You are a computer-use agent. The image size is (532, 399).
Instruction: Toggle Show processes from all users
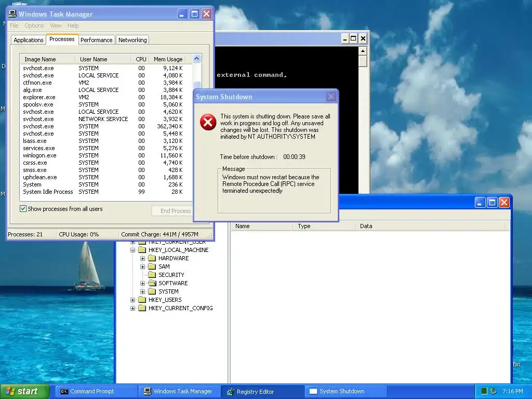tap(23, 209)
